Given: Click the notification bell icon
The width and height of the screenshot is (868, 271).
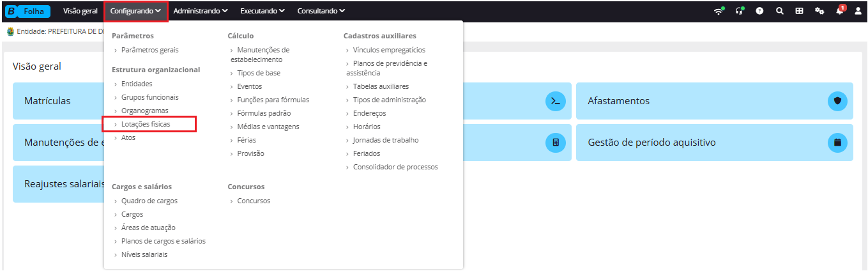Looking at the screenshot, I should coord(840,11).
